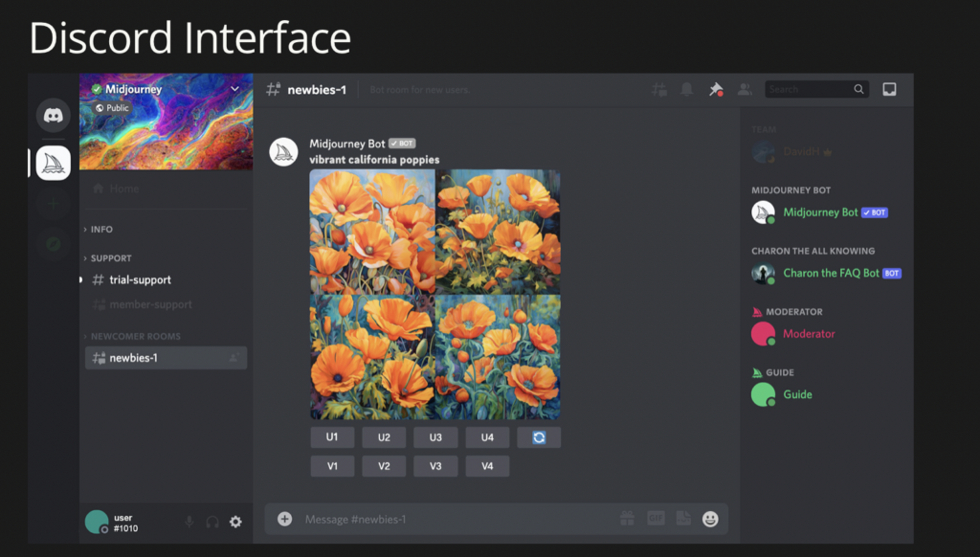Expand the INFO category
This screenshot has width=980, height=557.
coord(99,230)
